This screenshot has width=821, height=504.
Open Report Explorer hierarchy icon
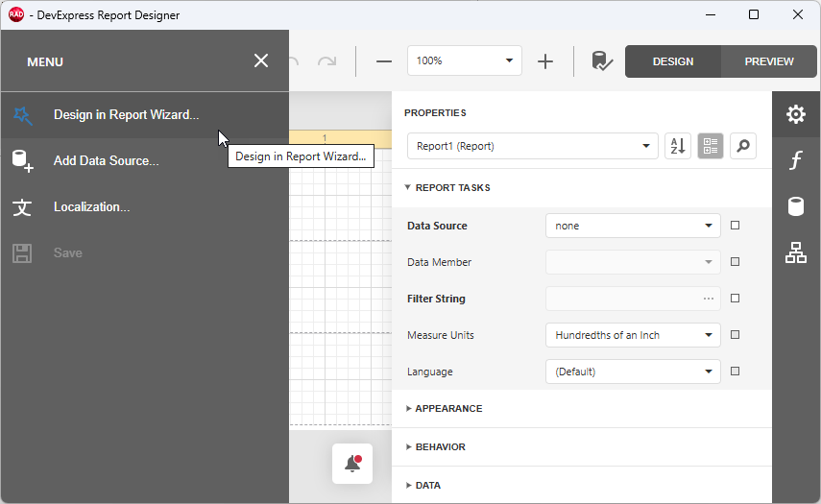point(796,252)
